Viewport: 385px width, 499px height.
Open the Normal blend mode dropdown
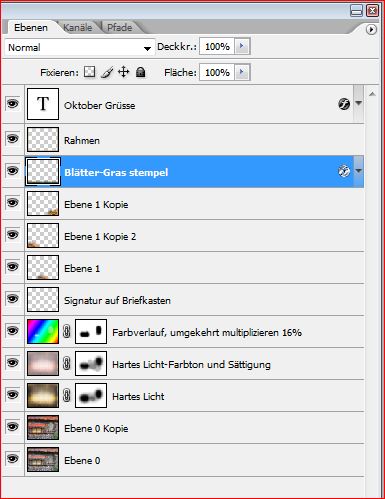[x=80, y=47]
